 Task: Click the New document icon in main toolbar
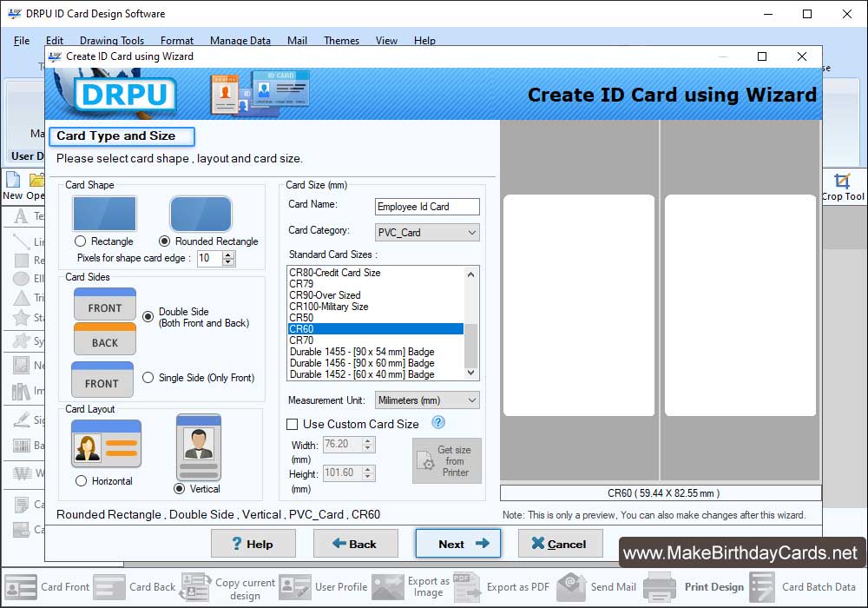coord(13,180)
